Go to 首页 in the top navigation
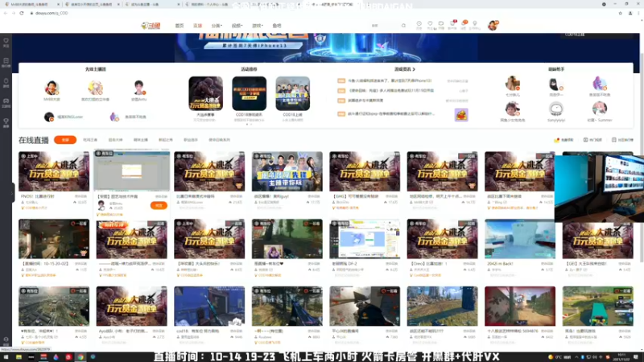 tap(180, 26)
